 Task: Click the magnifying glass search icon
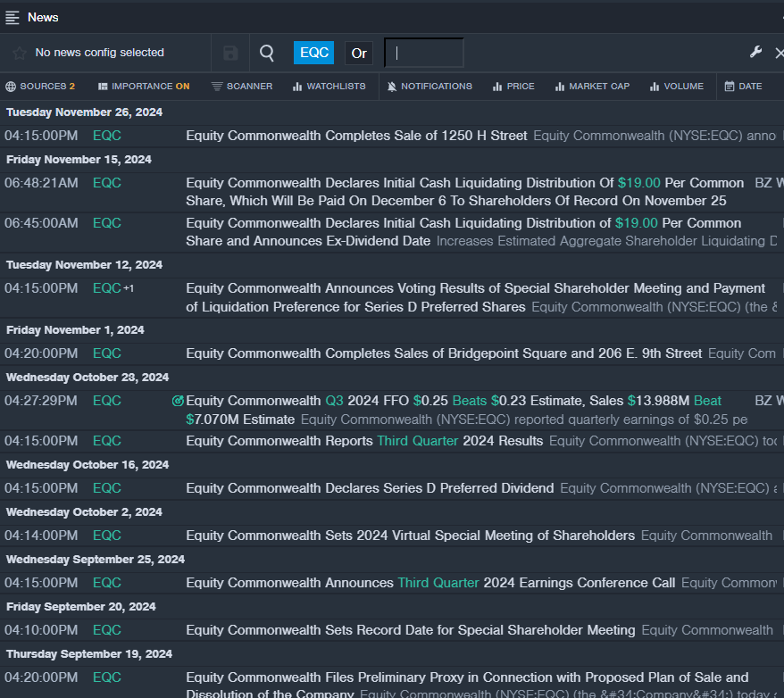click(x=266, y=53)
